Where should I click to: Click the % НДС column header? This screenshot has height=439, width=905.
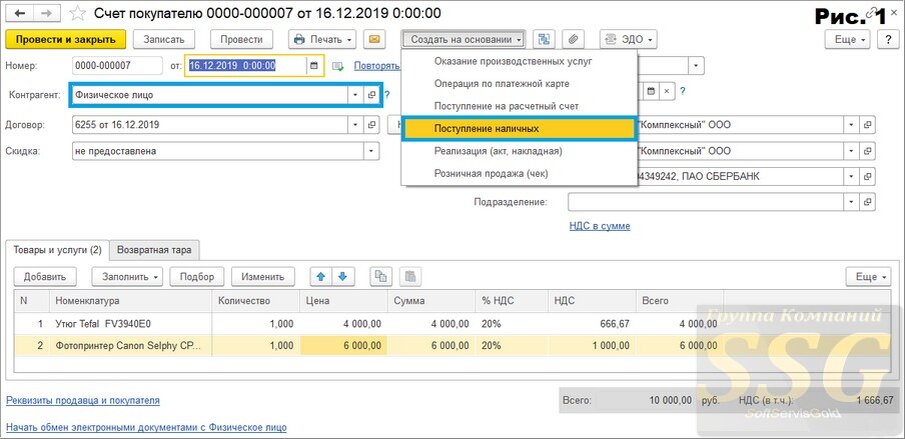(513, 301)
